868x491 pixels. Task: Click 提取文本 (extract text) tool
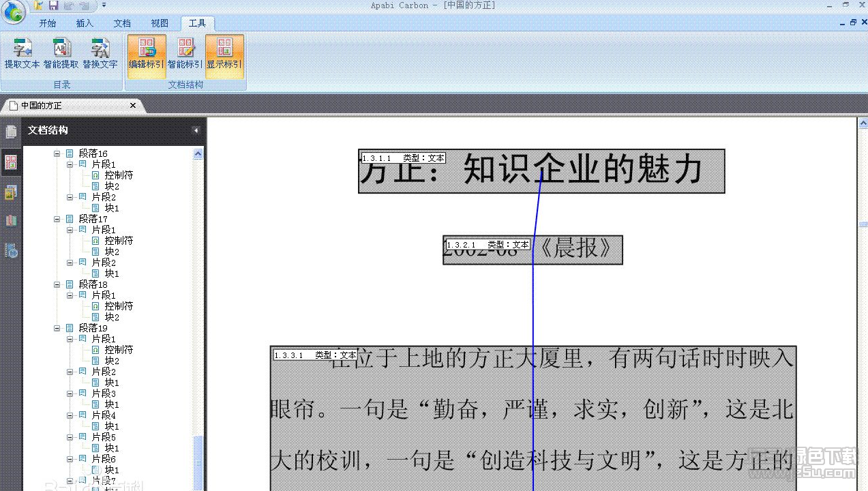point(23,55)
